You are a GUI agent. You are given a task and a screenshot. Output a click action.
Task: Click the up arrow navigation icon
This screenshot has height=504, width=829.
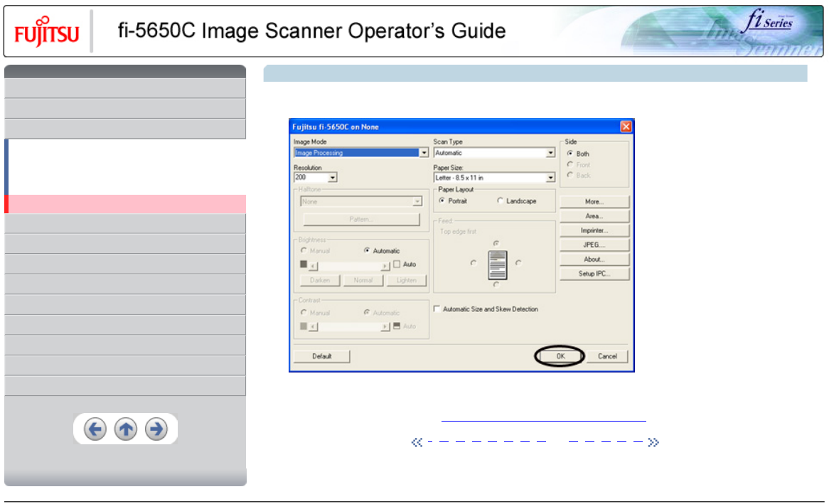[x=126, y=429]
